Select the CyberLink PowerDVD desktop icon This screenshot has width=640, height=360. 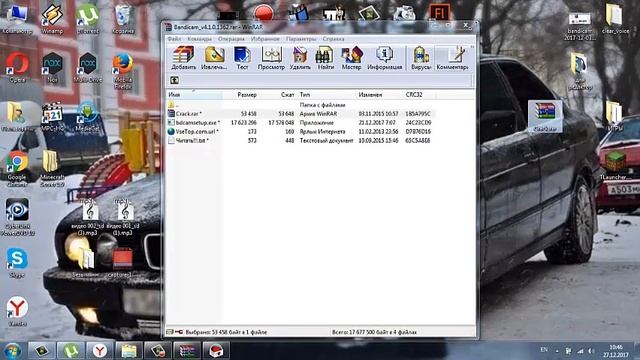pos(17,217)
